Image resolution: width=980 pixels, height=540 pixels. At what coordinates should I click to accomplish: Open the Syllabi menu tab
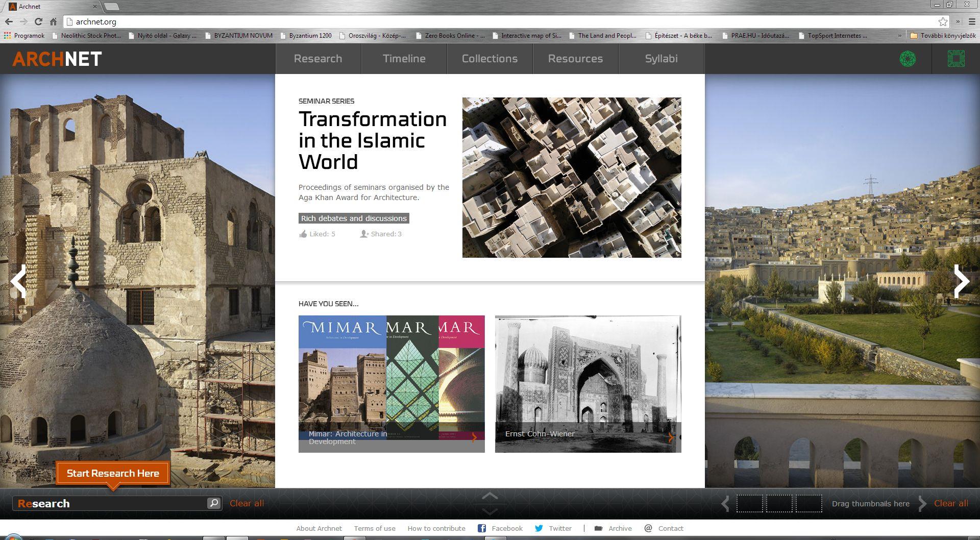click(x=661, y=59)
